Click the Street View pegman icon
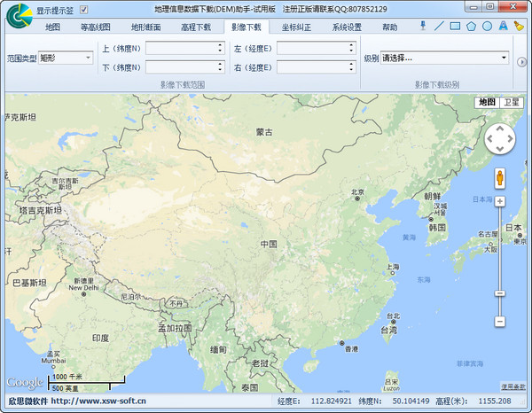This screenshot has height=413, width=532. (500, 178)
